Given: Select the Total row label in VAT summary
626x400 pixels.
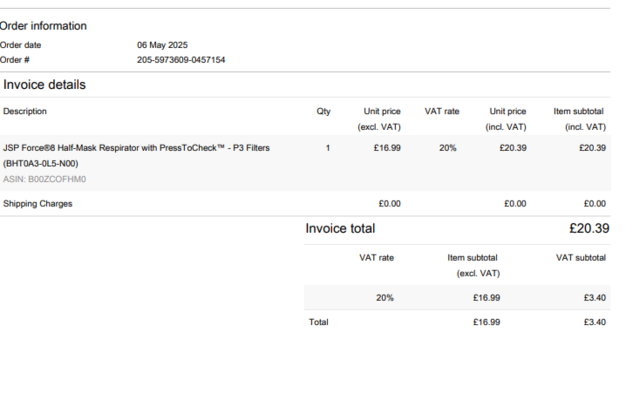Looking at the screenshot, I should click(318, 322).
